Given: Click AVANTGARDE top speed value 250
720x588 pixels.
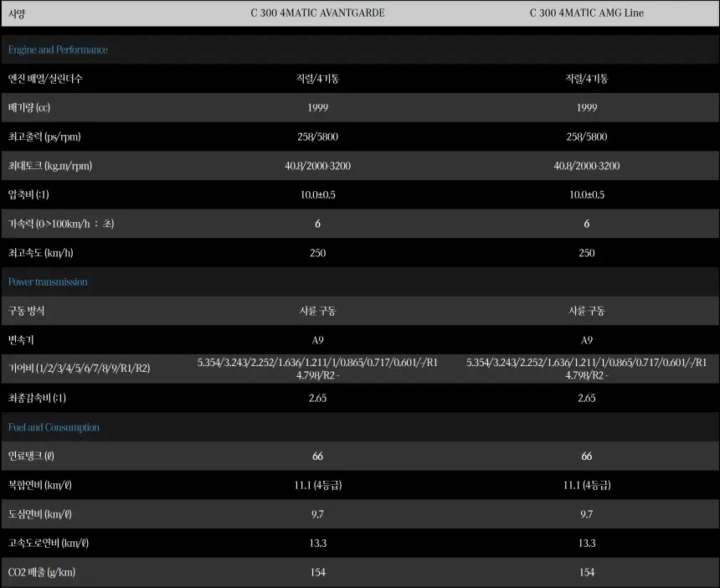Looking at the screenshot, I should point(318,253).
